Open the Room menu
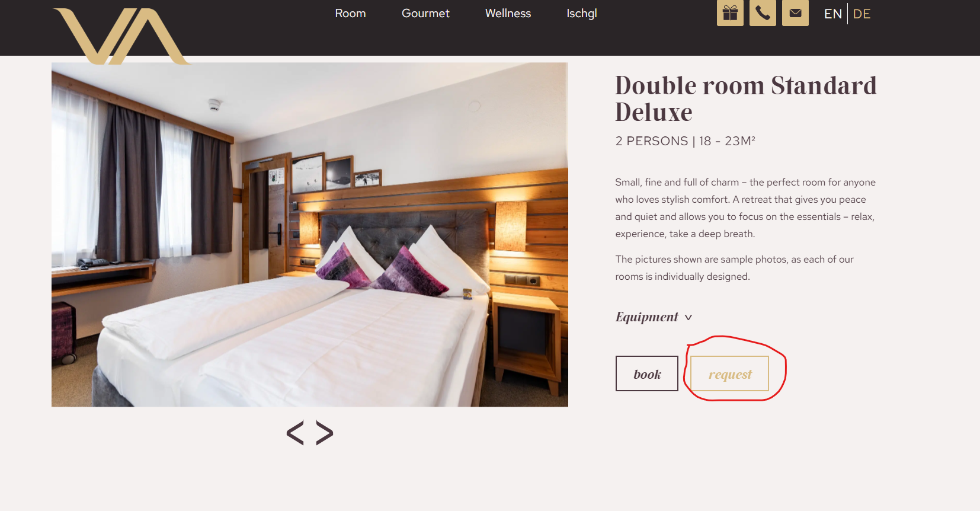 click(350, 13)
